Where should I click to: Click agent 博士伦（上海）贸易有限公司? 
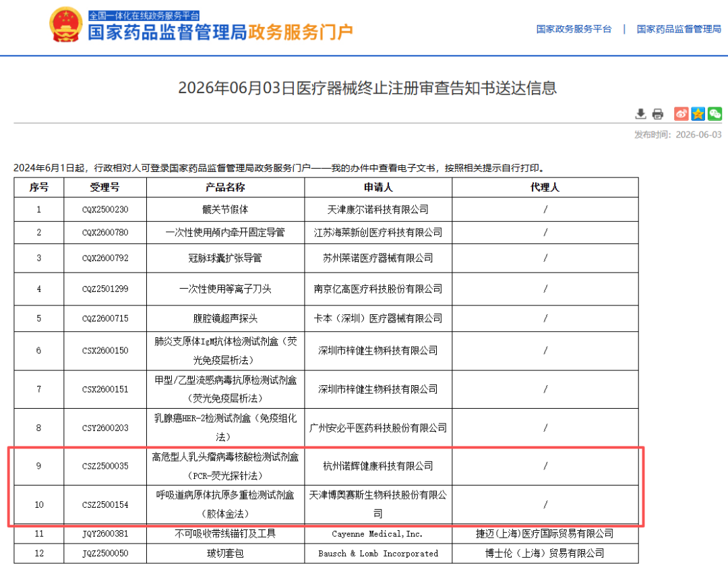tap(545, 553)
